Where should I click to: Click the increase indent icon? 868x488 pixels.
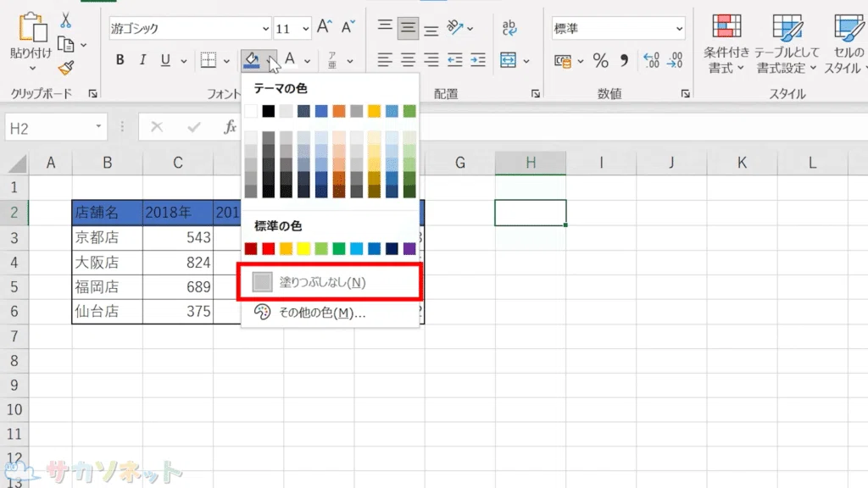[478, 60]
